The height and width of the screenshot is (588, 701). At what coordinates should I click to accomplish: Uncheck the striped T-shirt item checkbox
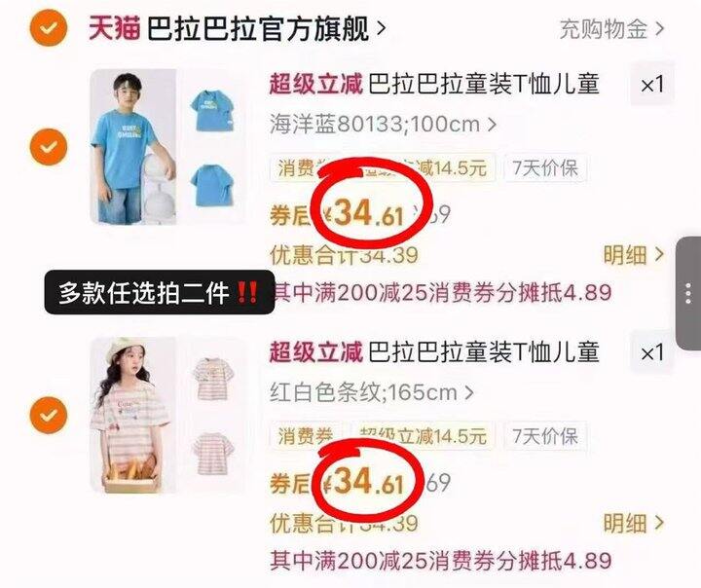49,415
